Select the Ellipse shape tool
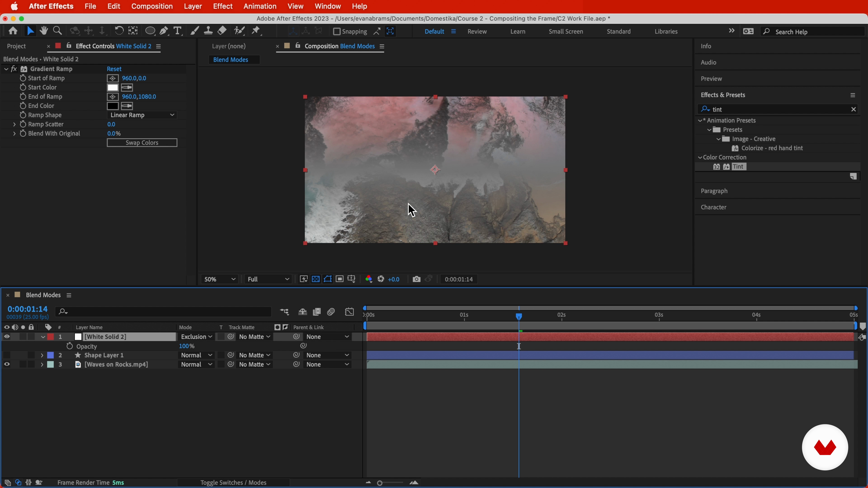This screenshot has width=868, height=488. pos(150,31)
